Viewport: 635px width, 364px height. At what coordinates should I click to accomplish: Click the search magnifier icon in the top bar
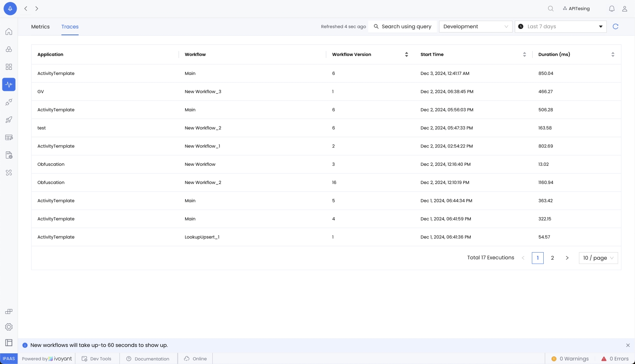[550, 9]
